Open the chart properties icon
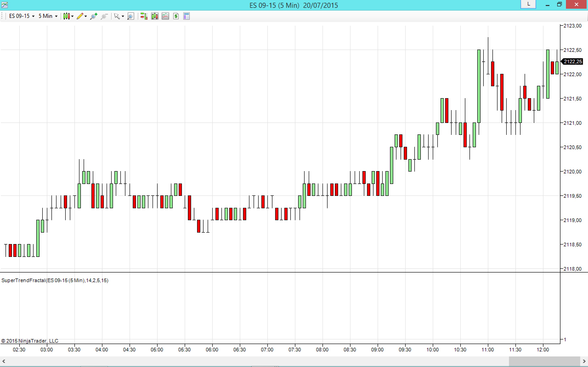The width and height of the screenshot is (588, 367). (186, 16)
